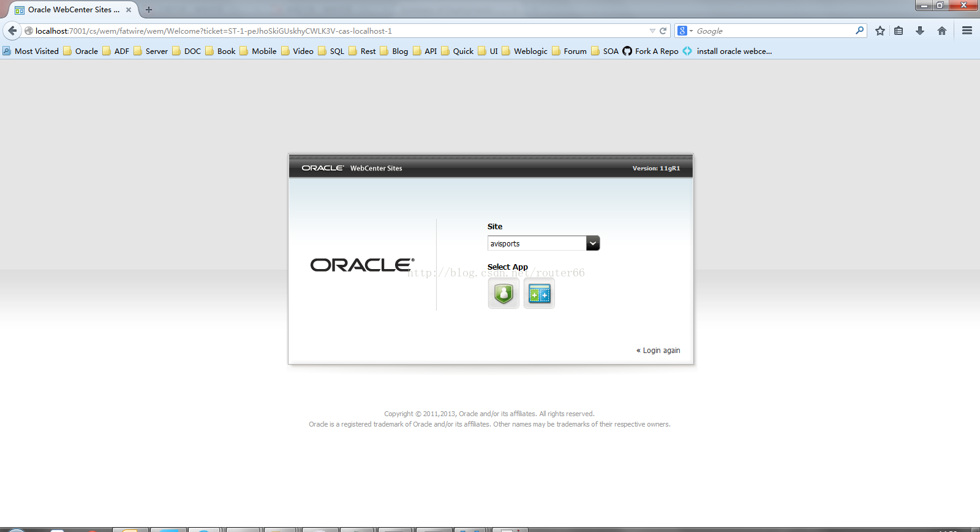Go to home page icon
Image resolution: width=980 pixels, height=532 pixels.
(x=942, y=31)
